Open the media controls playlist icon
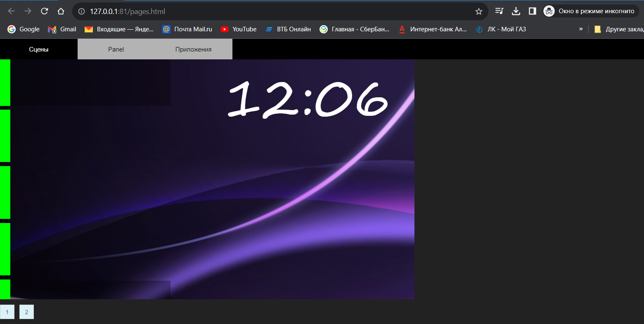Image resolution: width=644 pixels, height=324 pixels. [x=499, y=11]
